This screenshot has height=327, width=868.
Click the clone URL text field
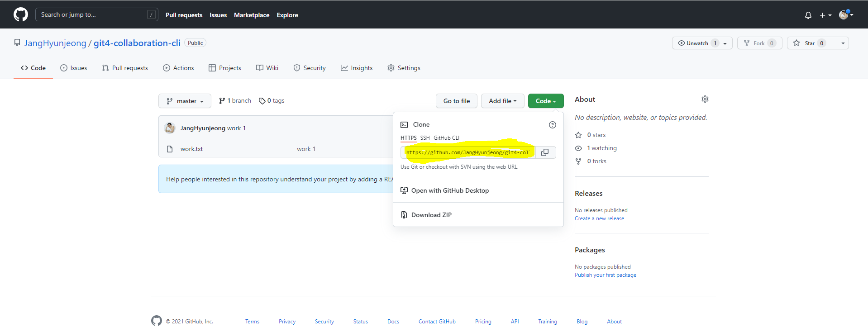coord(468,152)
